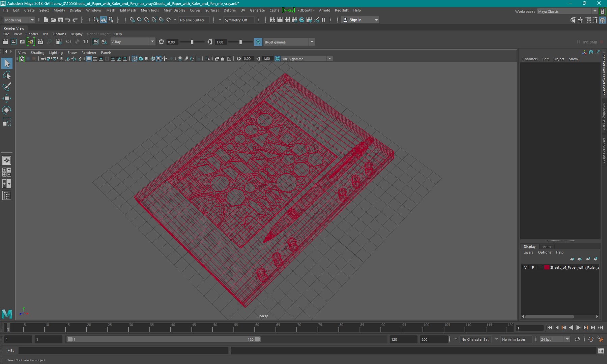Set render view to 1:1 real size
This screenshot has width=607, height=364.
86,42
